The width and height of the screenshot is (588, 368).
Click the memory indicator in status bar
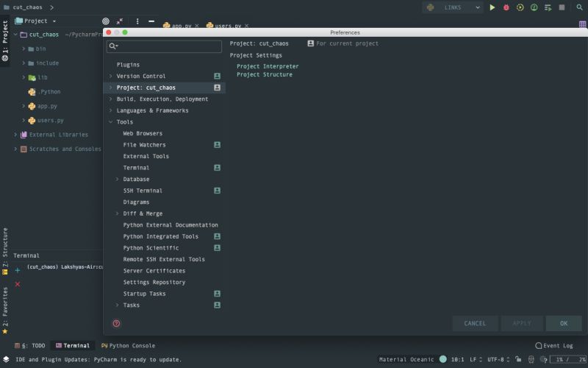click(568, 359)
